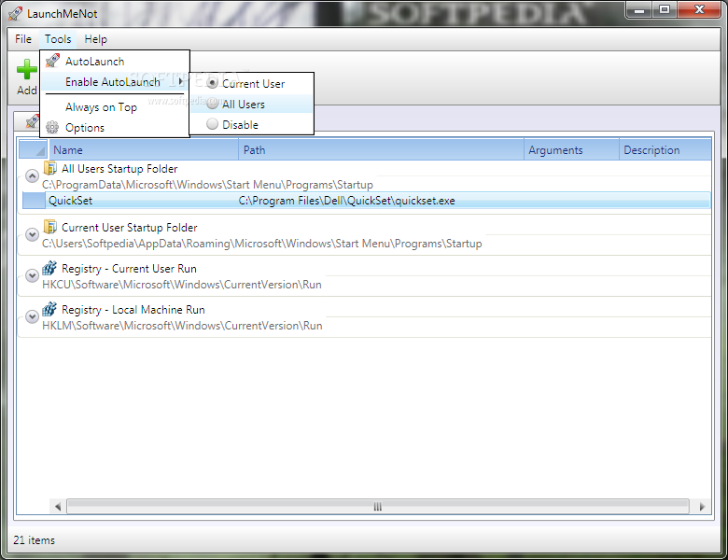Image resolution: width=728 pixels, height=560 pixels.
Task: Expand the Registry - Current User Run group
Action: [x=32, y=275]
